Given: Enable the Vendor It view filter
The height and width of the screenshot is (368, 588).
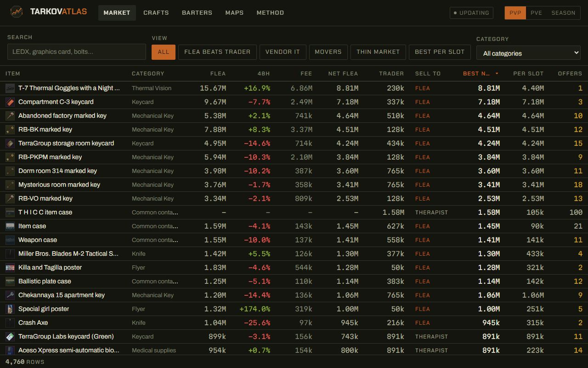Looking at the screenshot, I should point(283,52).
